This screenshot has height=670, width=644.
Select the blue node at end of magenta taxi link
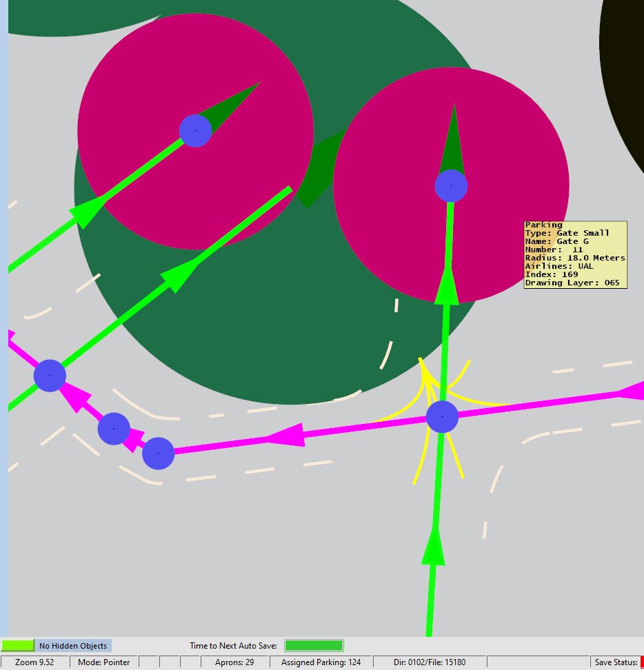coord(158,454)
